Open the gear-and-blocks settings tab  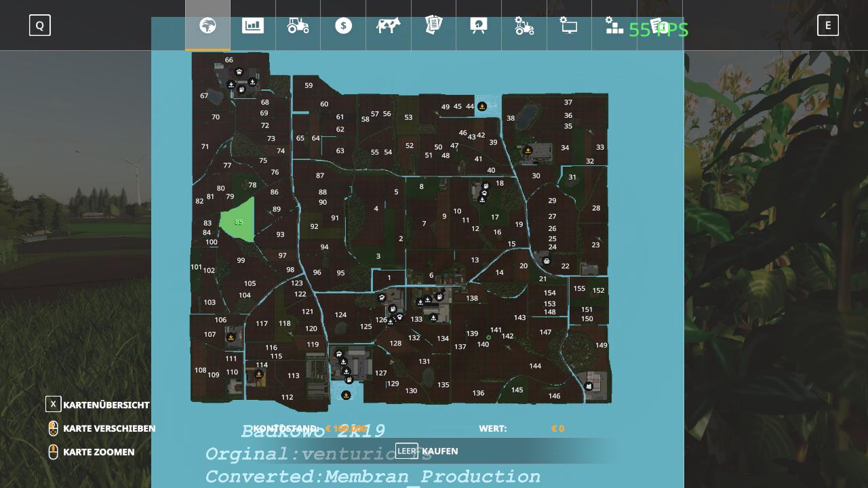point(614,26)
